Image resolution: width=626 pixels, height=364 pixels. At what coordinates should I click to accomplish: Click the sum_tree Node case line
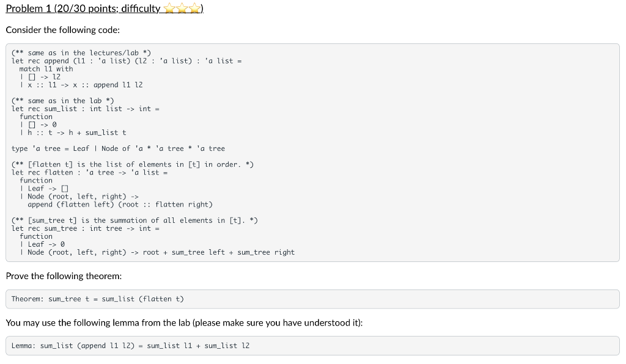[157, 252]
